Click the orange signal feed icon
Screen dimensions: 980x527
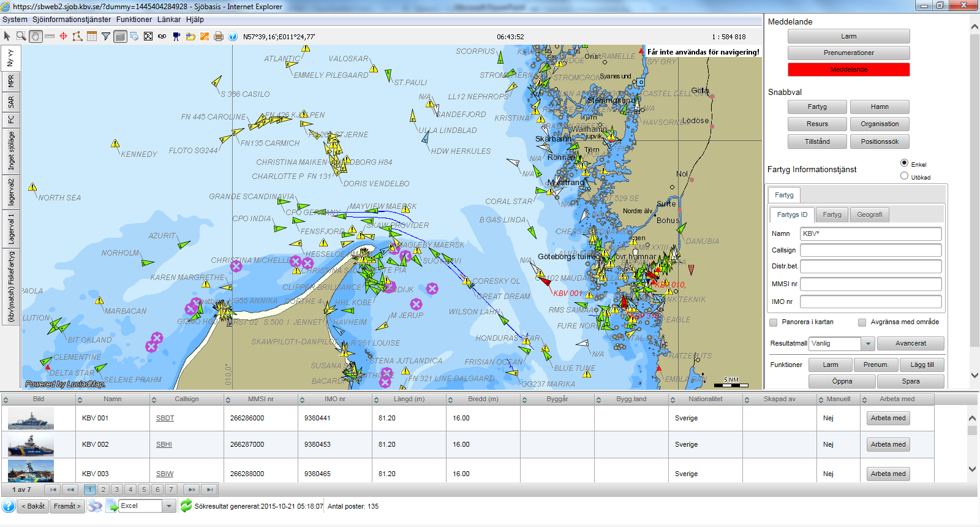point(205,37)
